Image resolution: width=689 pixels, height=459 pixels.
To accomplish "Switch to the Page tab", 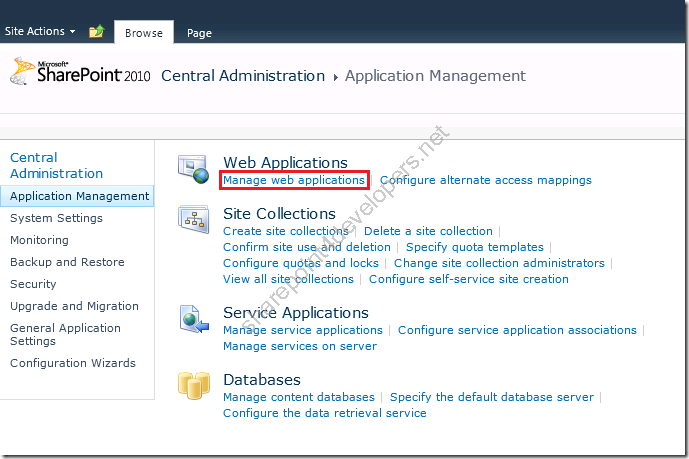I will click(199, 33).
